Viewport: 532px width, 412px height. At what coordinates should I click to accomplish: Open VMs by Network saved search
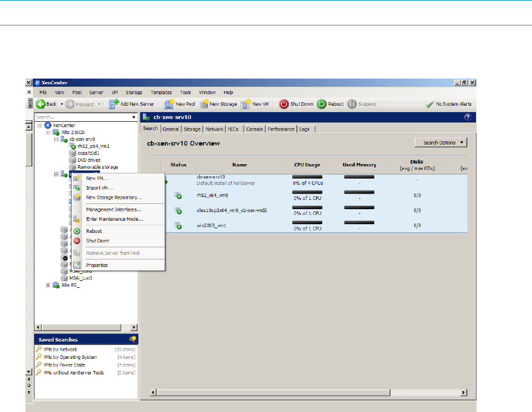61,349
